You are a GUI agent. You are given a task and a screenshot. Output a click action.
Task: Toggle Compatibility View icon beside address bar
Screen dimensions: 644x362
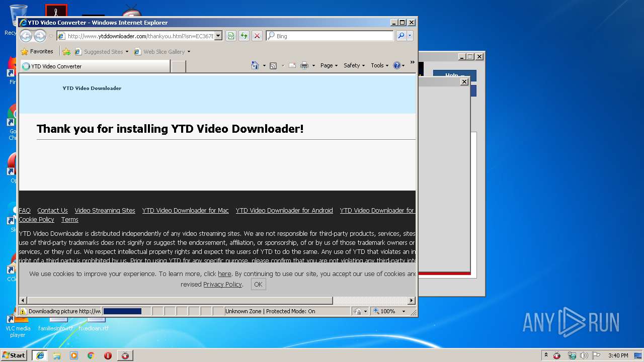[x=230, y=36]
